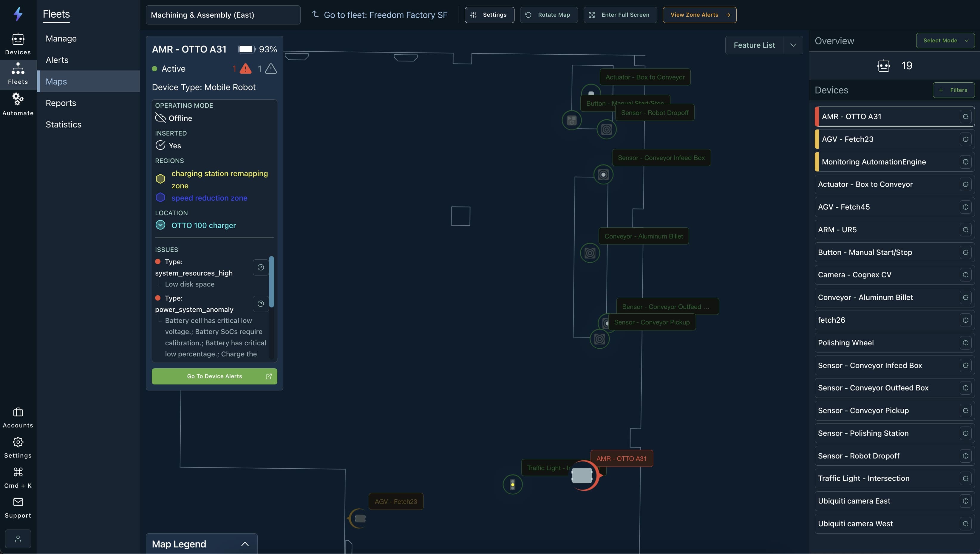Click the View Zone Alerts button
The image size is (980, 554).
coord(699,15)
